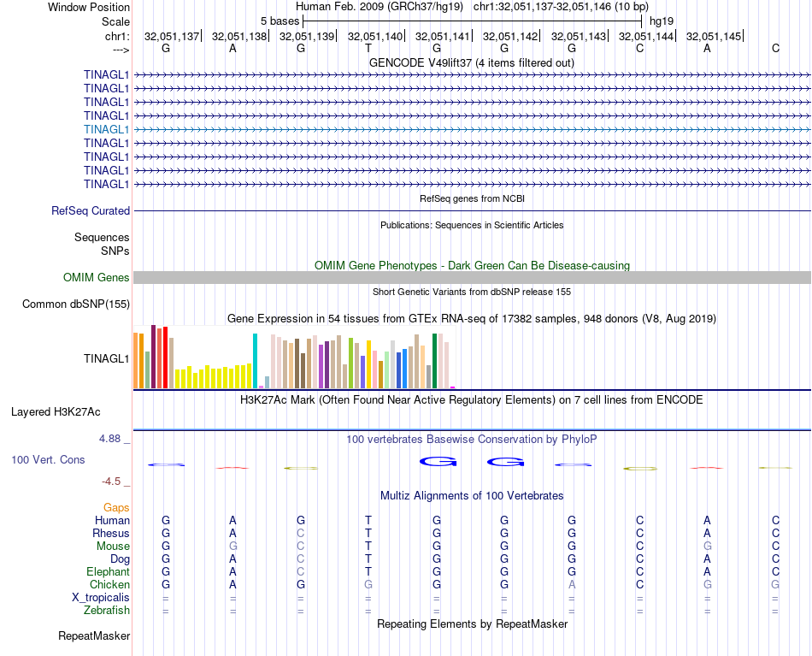
Task: Click the first large blue G conservation logo
Action: pyautogui.click(x=438, y=461)
